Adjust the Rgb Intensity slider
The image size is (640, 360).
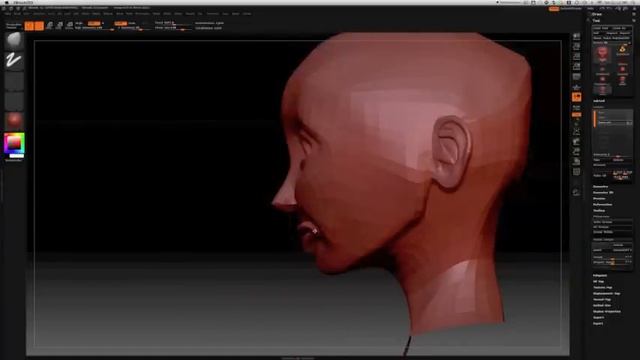95,28
